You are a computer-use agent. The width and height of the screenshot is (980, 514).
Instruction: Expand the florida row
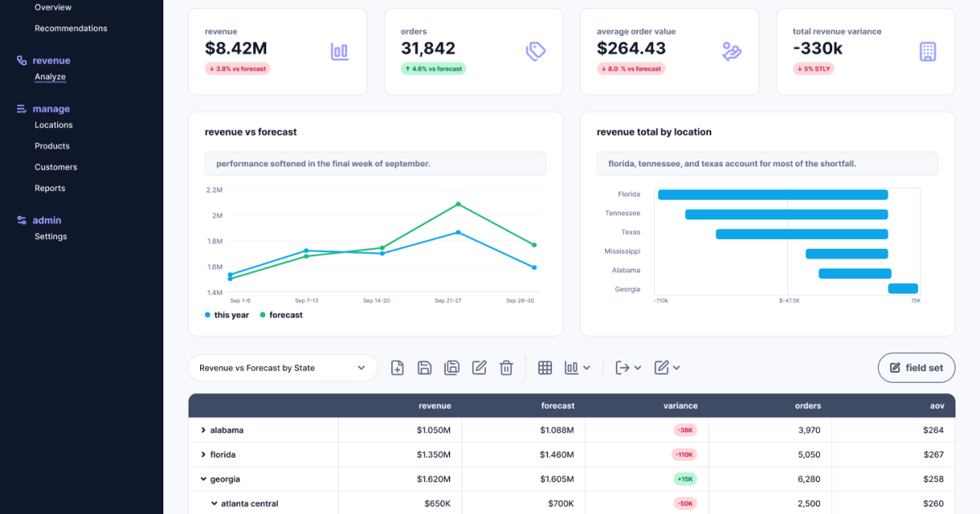tap(203, 454)
